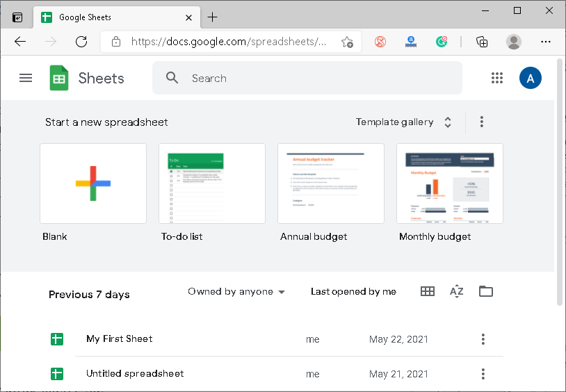Image resolution: width=566 pixels, height=392 pixels.
Task: Open more options for My First Sheet
Action: click(483, 339)
